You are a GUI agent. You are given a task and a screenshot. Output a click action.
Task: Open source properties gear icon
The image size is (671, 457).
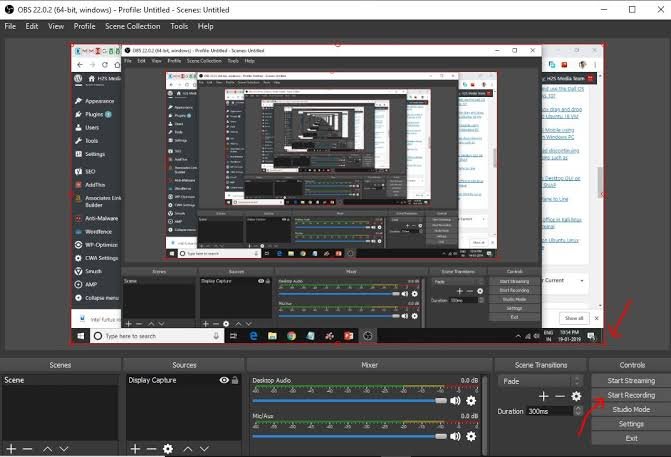click(168, 449)
